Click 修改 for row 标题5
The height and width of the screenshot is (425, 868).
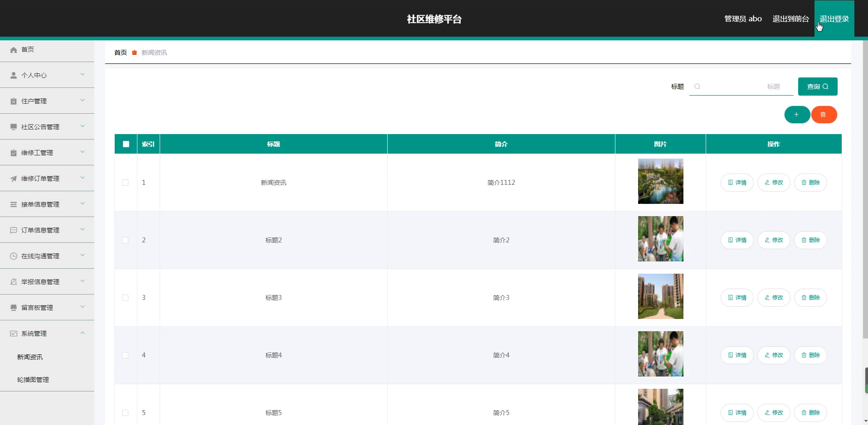[x=774, y=413]
